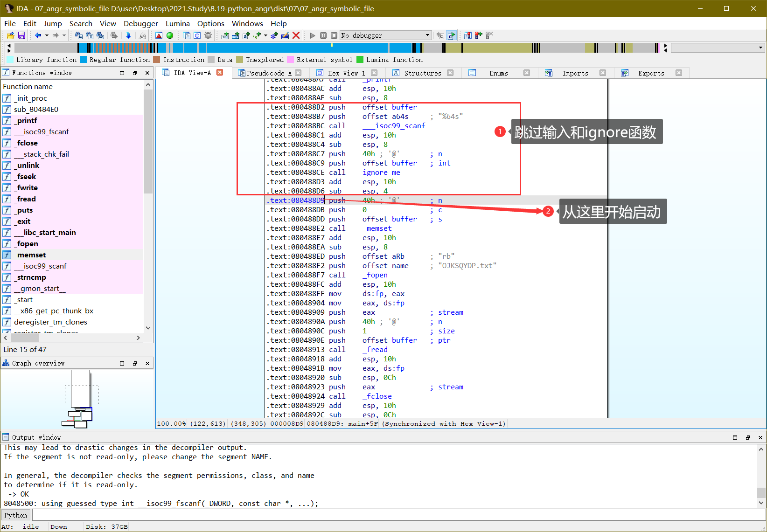This screenshot has width=767, height=532.
Task: Select _fopen function entry
Action: pyautogui.click(x=72, y=243)
